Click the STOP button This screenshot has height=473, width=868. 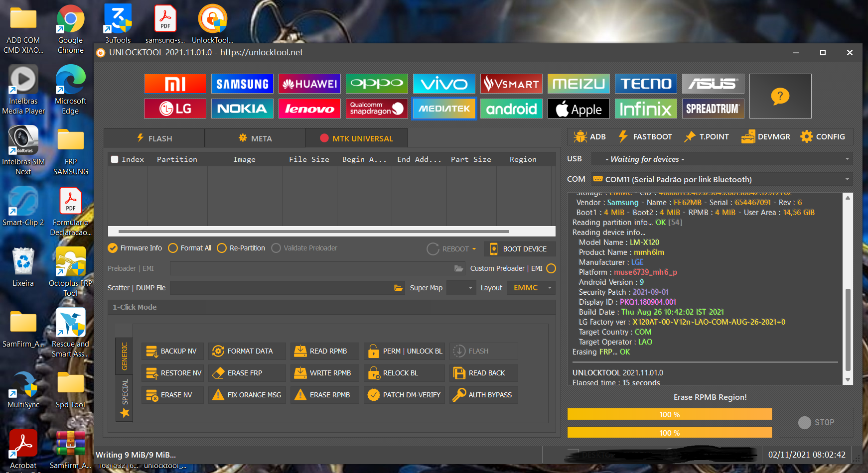point(816,422)
